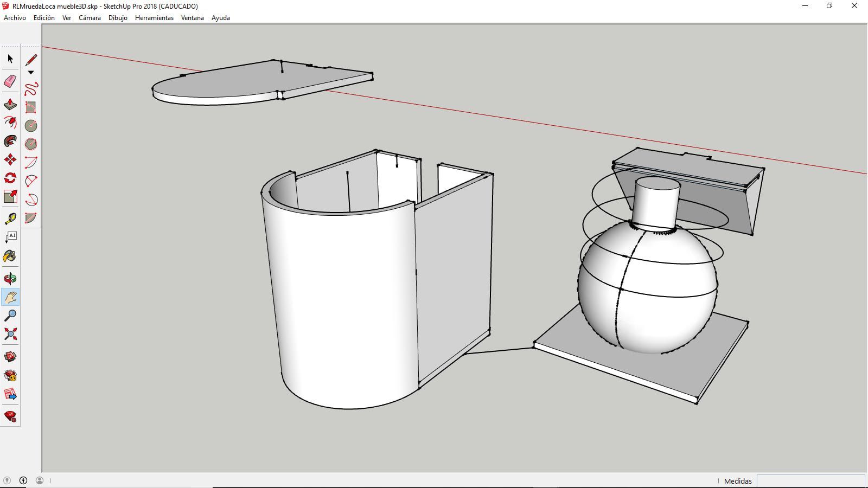Open the Herramientas menu
Image resolution: width=868 pixels, height=488 pixels.
pyautogui.click(x=154, y=18)
